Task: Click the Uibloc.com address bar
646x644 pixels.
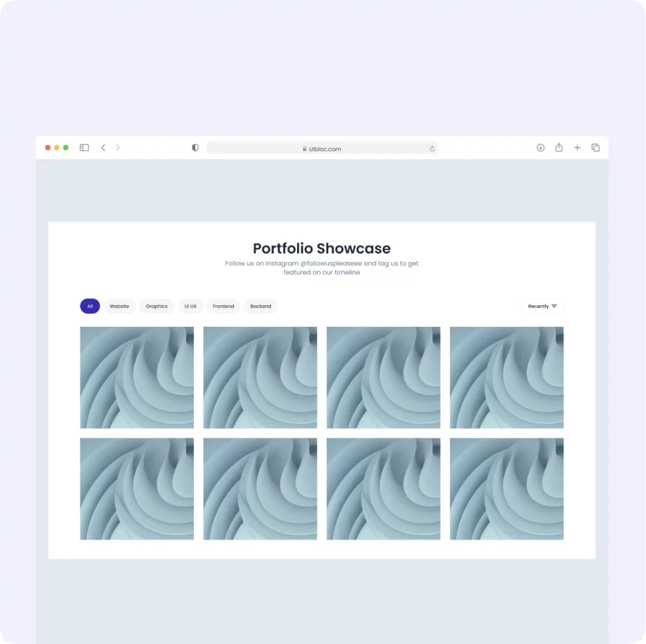Action: point(322,148)
